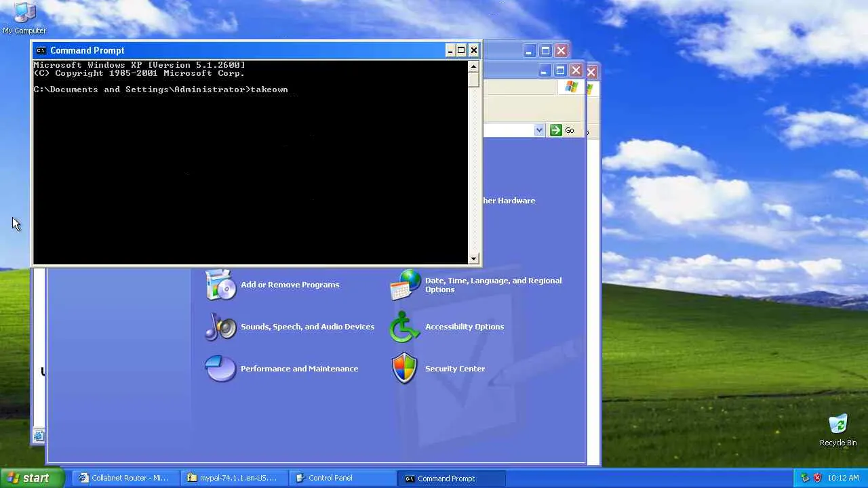Open the Accessibility Options wheelchair icon
868x488 pixels.
click(x=405, y=327)
